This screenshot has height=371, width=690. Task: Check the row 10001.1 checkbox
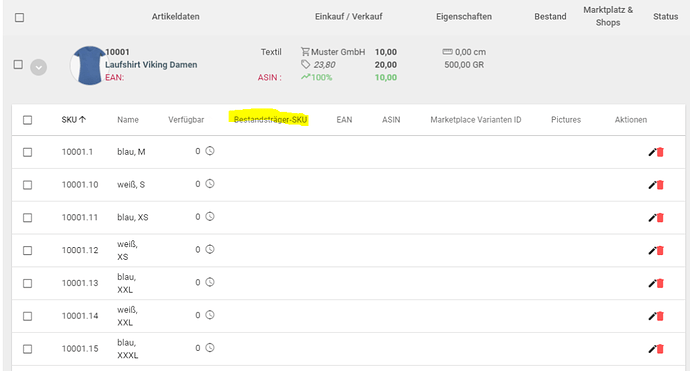pos(27,152)
